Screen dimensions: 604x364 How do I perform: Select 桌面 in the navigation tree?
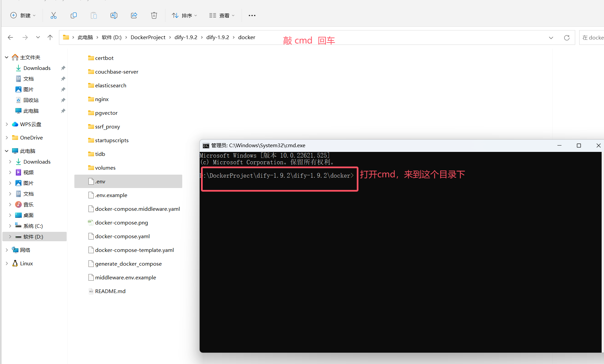tap(28, 215)
